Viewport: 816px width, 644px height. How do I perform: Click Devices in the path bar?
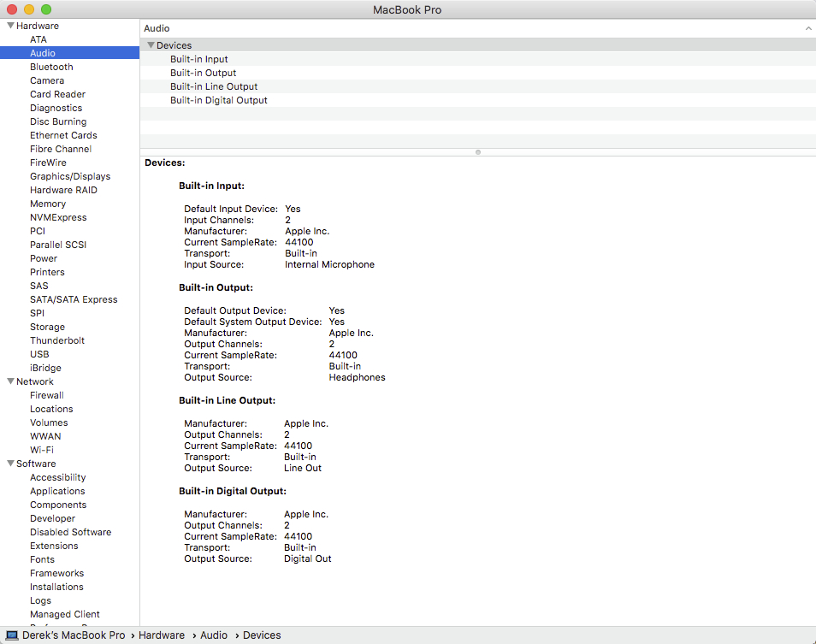(262, 635)
